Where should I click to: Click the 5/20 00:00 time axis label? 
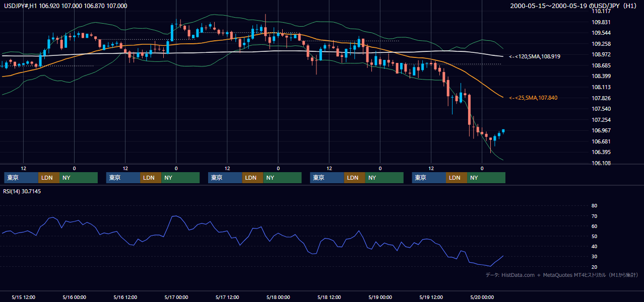click(x=482, y=297)
